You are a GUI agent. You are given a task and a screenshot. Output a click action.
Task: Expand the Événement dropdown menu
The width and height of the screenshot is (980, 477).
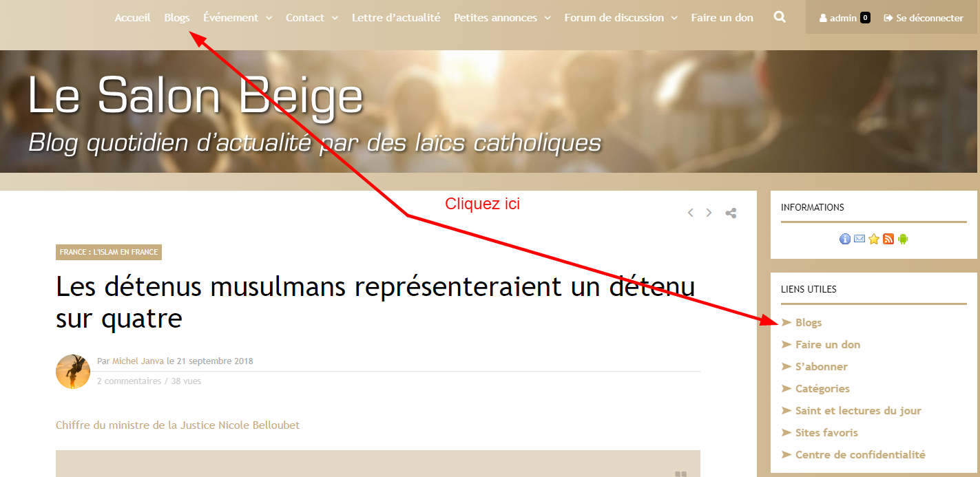tap(238, 18)
